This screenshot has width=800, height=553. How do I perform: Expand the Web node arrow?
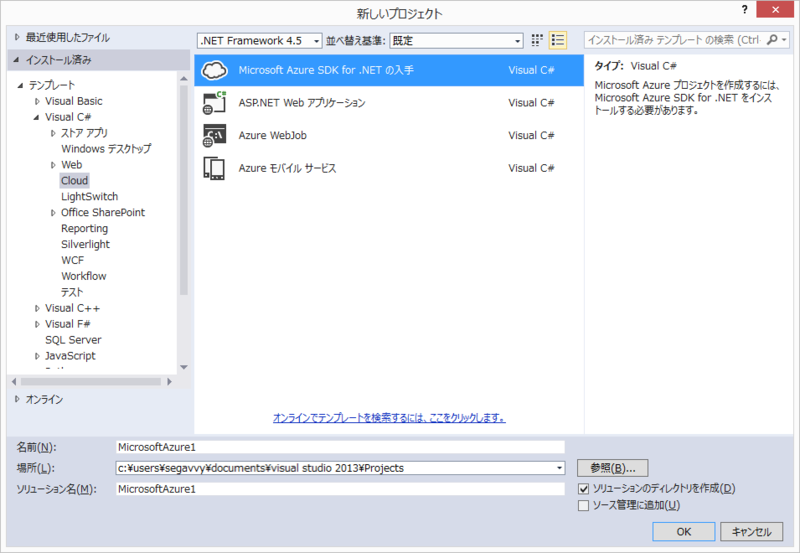coord(53,165)
